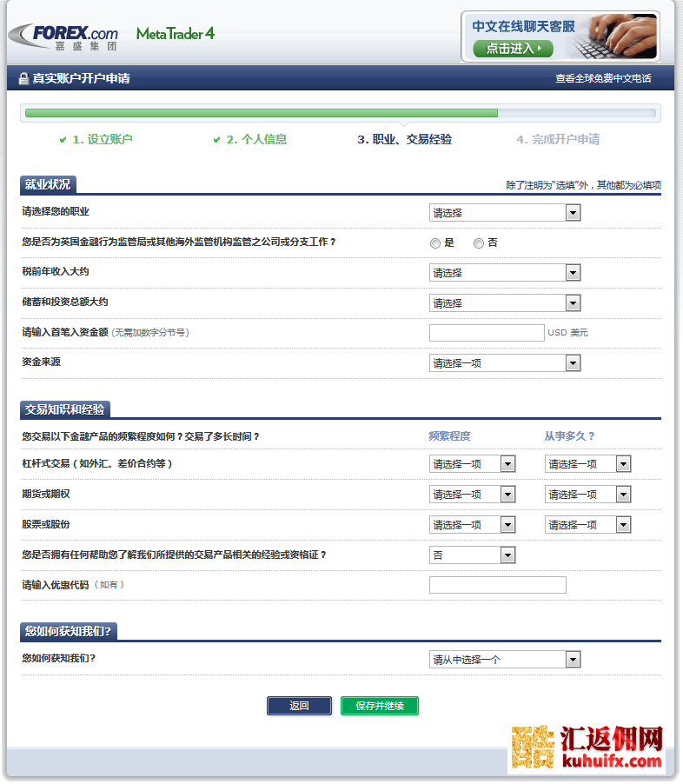
Task: Click the lock icon beside 真实账户开户申请
Action: (23, 78)
